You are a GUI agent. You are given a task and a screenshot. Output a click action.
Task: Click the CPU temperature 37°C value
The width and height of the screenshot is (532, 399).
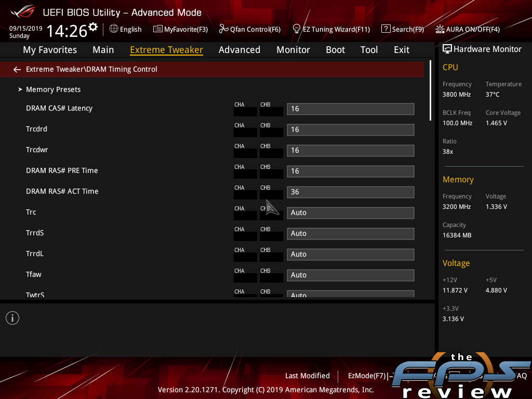(493, 95)
